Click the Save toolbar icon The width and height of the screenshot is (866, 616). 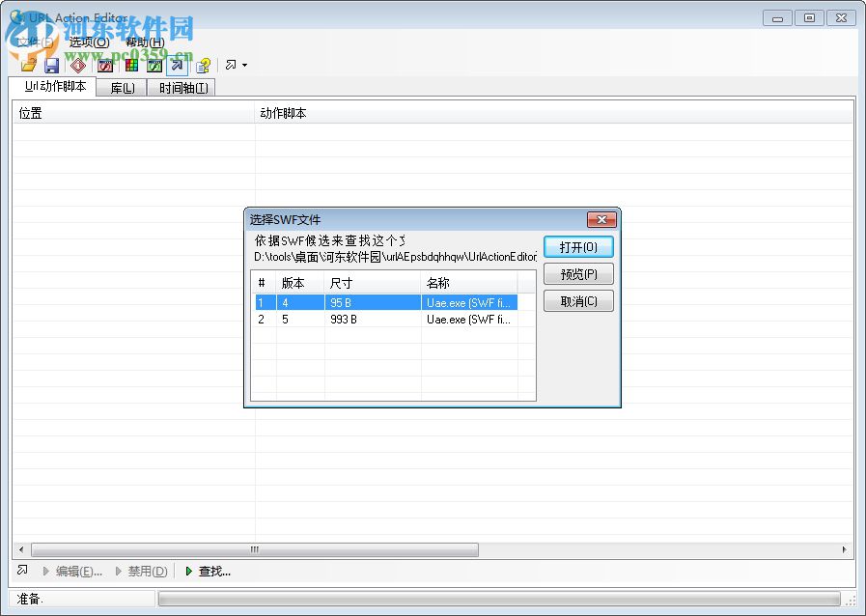coord(51,65)
